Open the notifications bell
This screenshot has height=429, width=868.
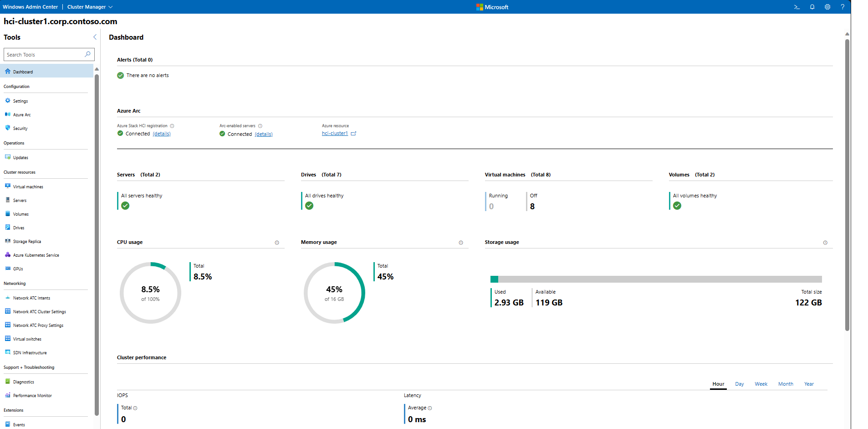click(812, 7)
